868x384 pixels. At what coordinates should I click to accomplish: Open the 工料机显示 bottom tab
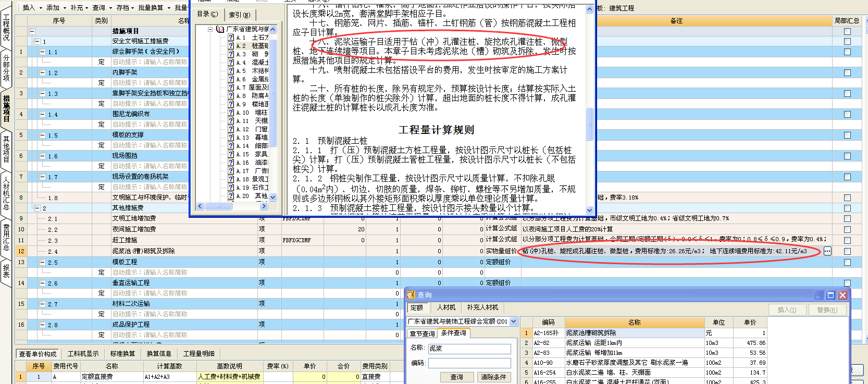click(83, 354)
